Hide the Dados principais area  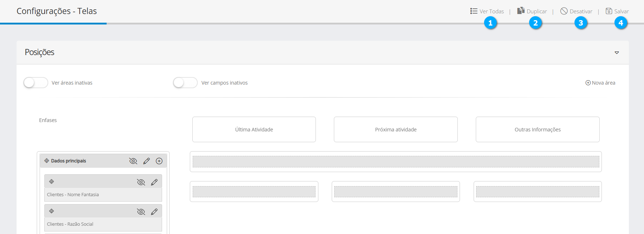coord(133,161)
